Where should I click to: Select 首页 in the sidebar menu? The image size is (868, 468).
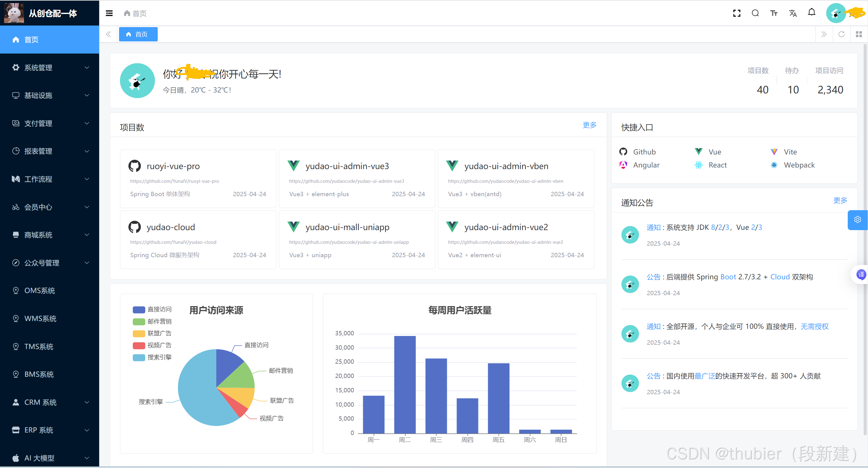click(50, 40)
